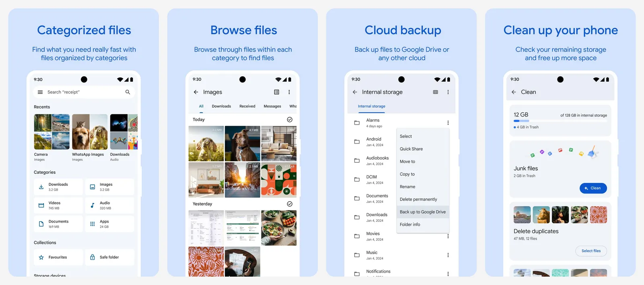
Task: Open the Android folder
Action: tap(372, 142)
